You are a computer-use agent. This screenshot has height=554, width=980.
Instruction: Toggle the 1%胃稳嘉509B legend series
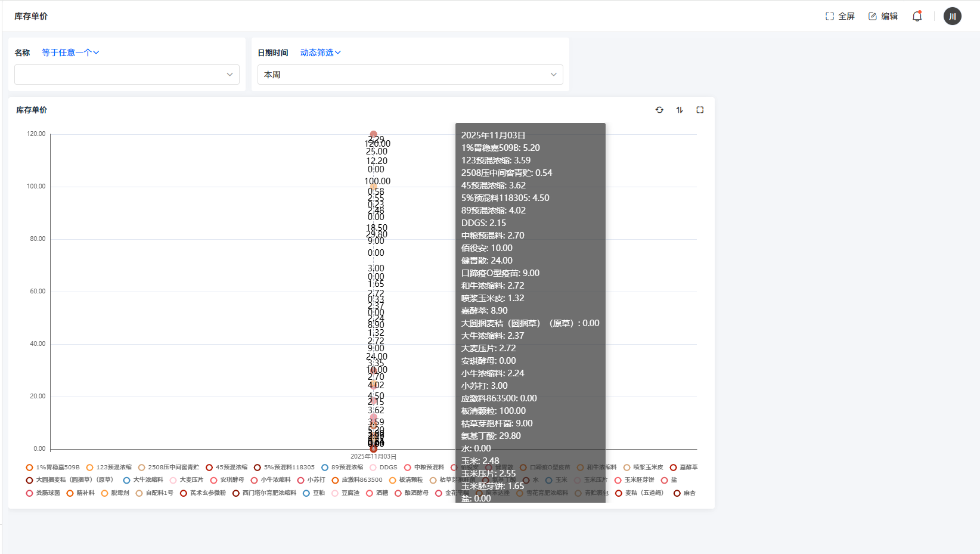(52, 468)
